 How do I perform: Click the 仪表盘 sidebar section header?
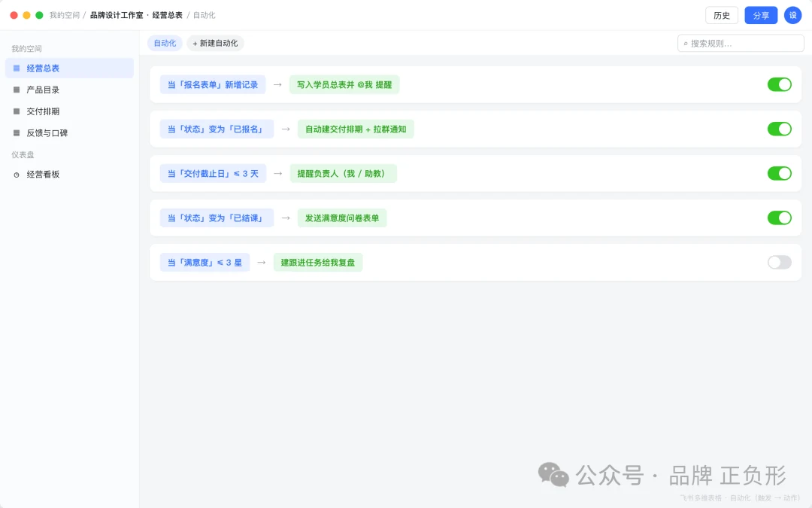tap(23, 154)
